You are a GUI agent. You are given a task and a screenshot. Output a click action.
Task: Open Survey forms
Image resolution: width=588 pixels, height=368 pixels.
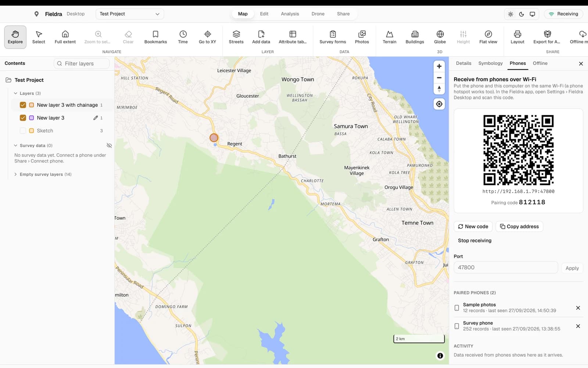(x=333, y=37)
